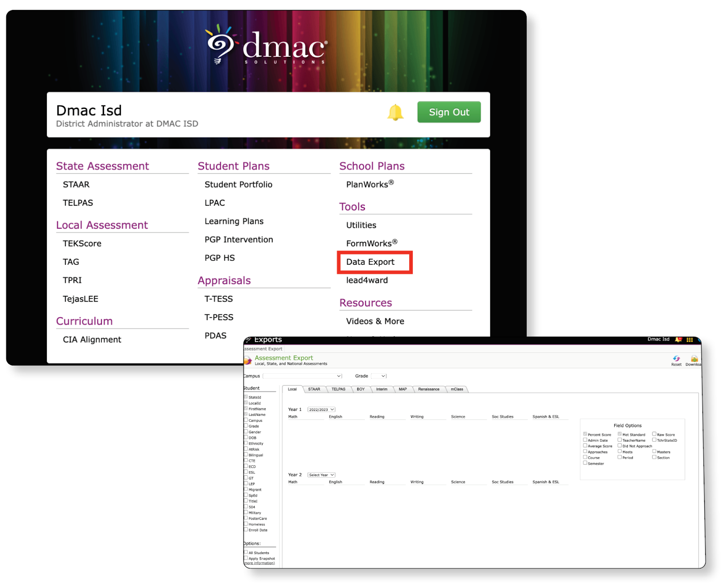Open FormWorks under Tools
The height and width of the screenshot is (588, 727).
point(372,243)
